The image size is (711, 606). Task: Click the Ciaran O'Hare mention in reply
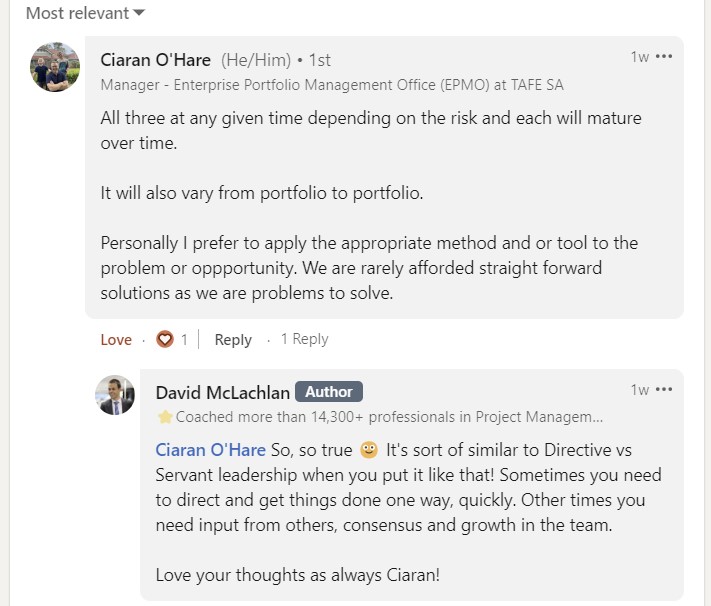pyautogui.click(x=210, y=450)
